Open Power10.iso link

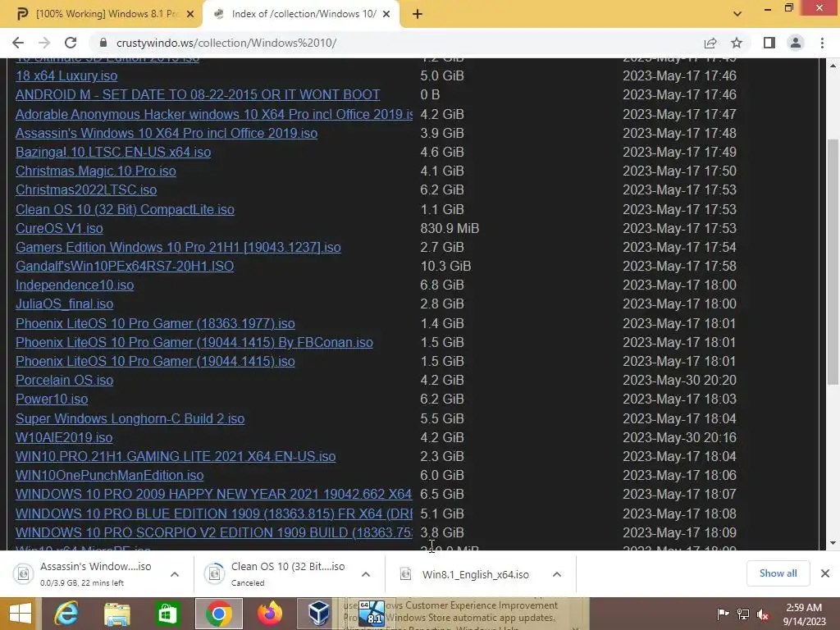click(52, 399)
